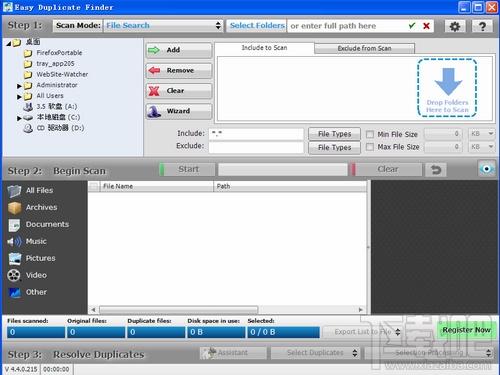Select the Music category
This screenshot has width=500, height=375.
click(x=27, y=241)
